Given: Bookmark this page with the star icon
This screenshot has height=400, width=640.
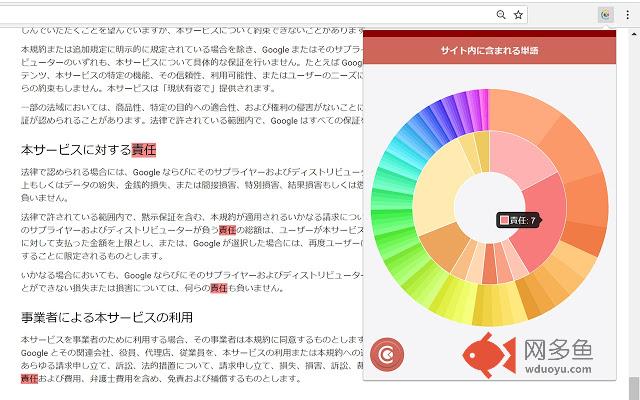Looking at the screenshot, I should point(518,15).
